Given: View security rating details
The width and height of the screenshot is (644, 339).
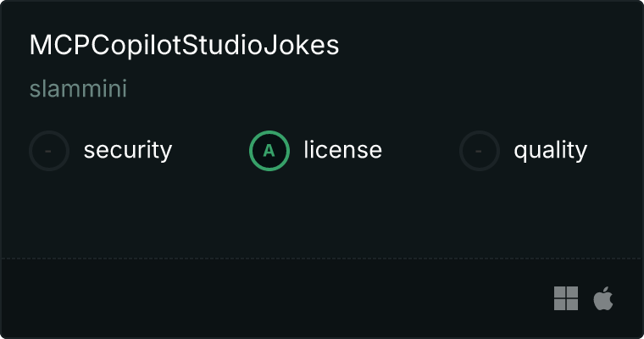Looking at the screenshot, I should [x=101, y=151].
